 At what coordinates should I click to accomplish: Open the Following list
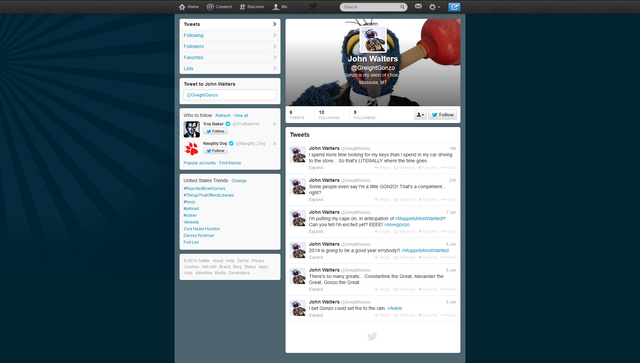[230, 35]
